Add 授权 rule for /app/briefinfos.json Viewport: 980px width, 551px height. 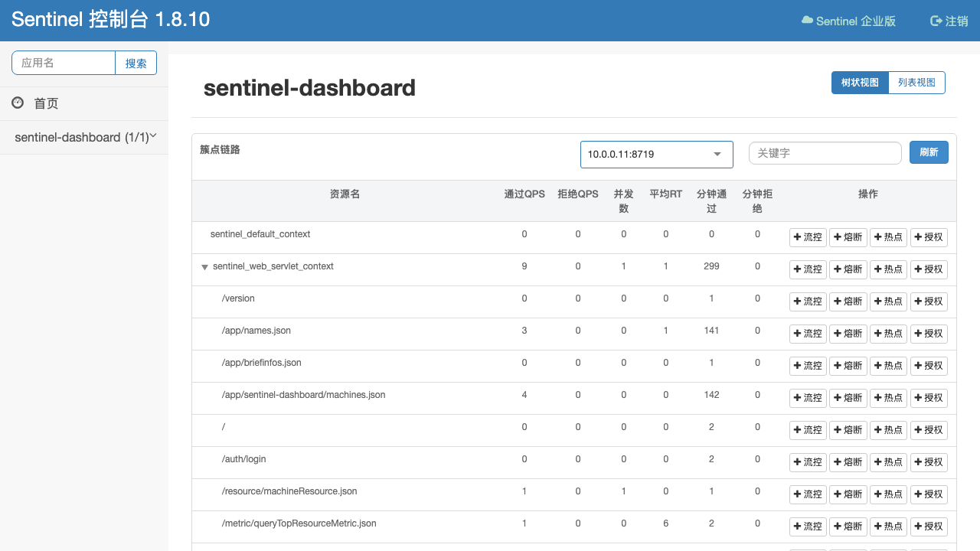point(929,366)
